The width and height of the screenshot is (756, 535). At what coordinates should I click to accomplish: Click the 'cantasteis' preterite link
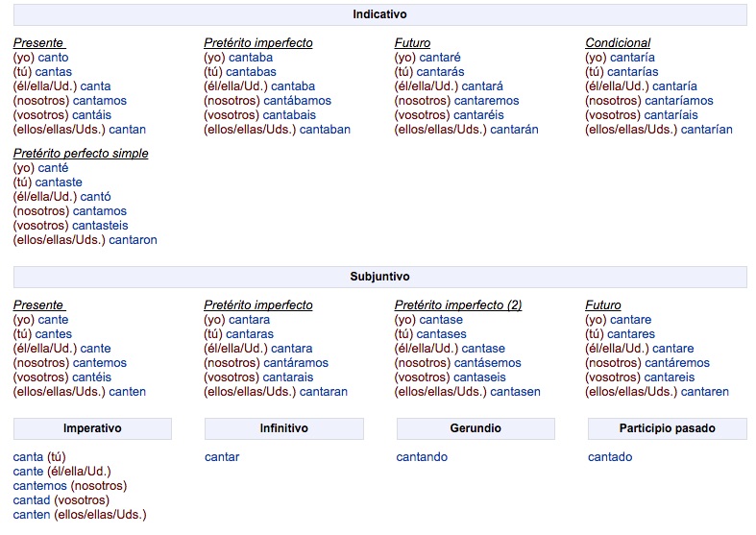(100, 226)
